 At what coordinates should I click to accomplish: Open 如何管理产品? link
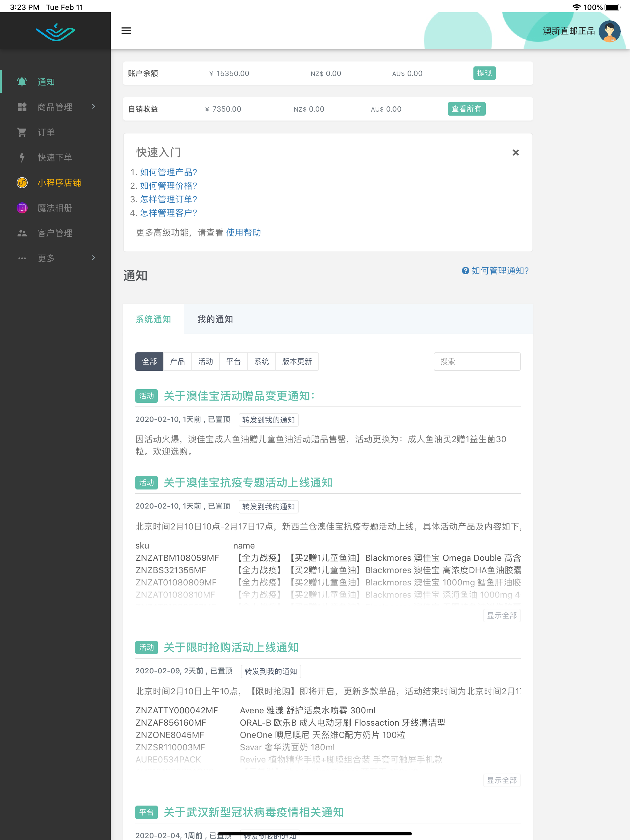coord(169,172)
